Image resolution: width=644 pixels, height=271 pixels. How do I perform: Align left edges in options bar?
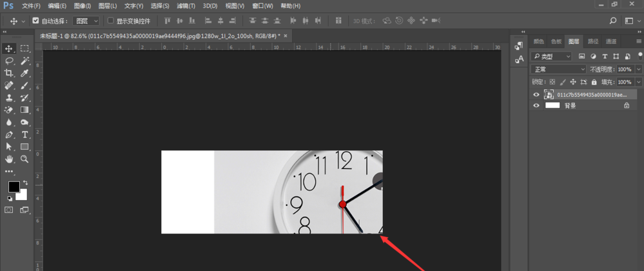(x=208, y=21)
